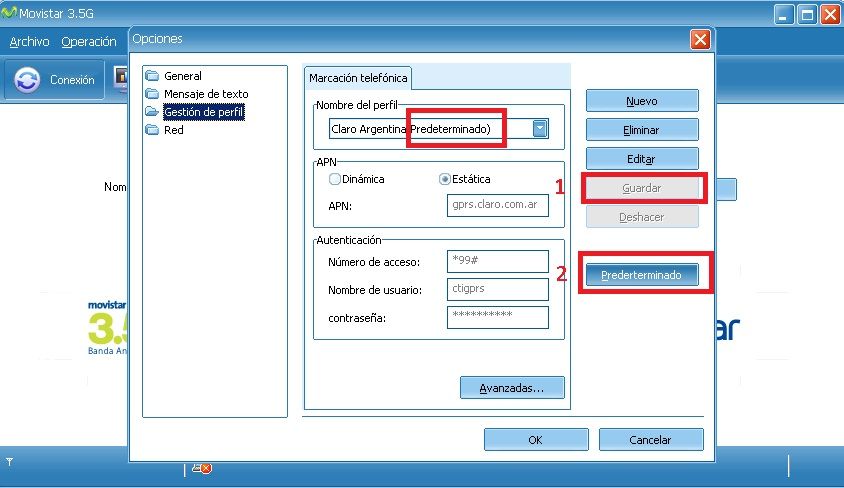Close the Opciones dialog
Image resolution: width=844 pixels, height=488 pixels.
point(700,39)
